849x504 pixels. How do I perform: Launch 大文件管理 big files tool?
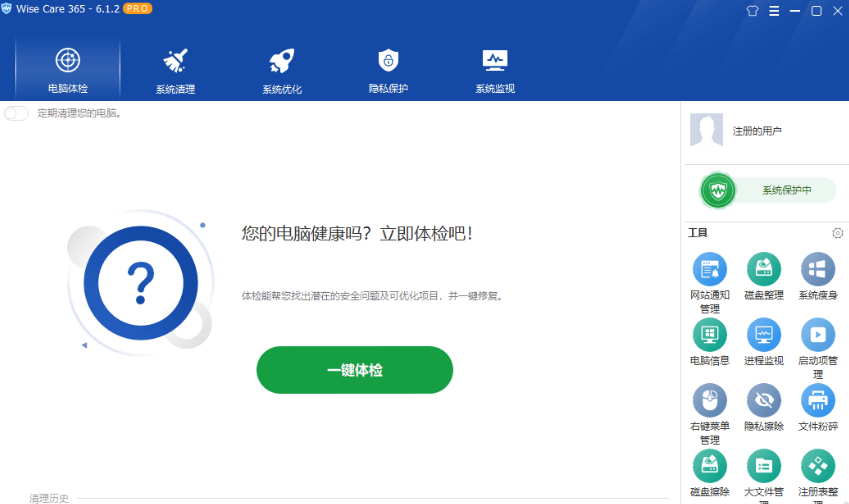point(763,476)
